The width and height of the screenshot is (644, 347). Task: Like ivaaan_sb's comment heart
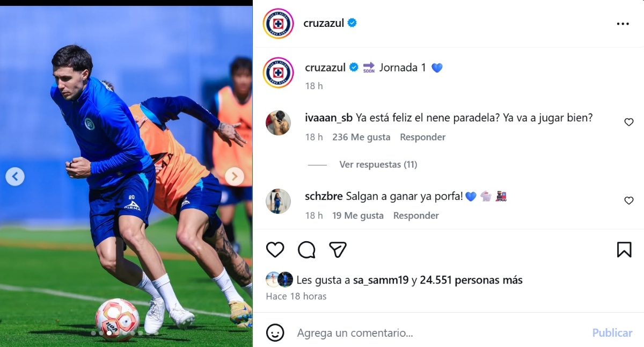(x=629, y=122)
